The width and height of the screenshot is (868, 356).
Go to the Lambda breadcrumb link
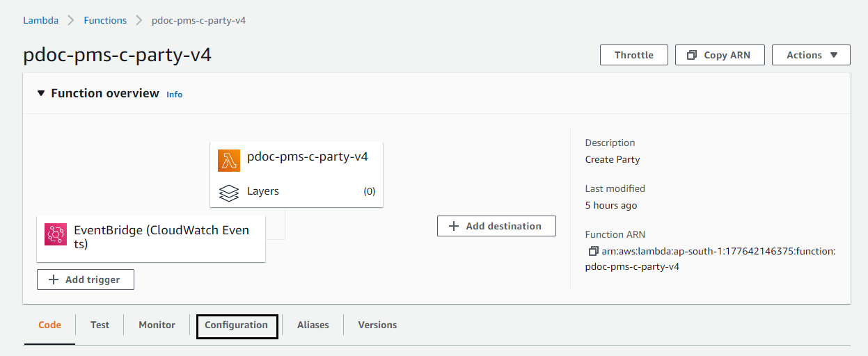[40, 20]
